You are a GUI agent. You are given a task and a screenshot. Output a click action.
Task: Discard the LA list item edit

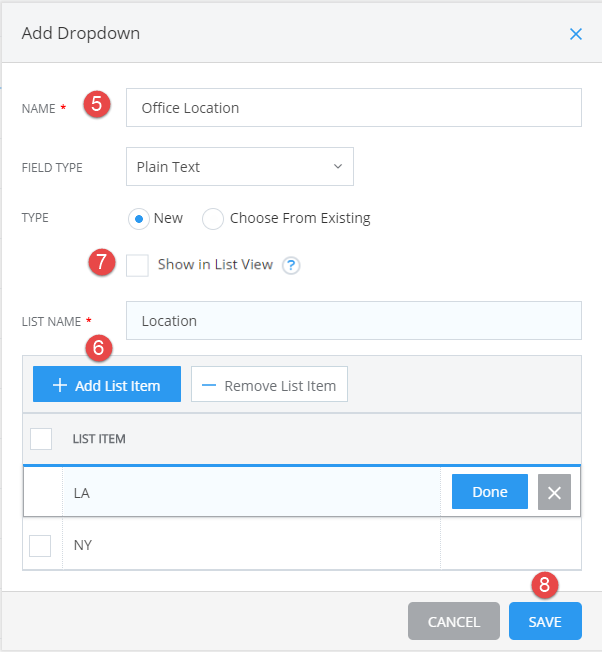(554, 492)
